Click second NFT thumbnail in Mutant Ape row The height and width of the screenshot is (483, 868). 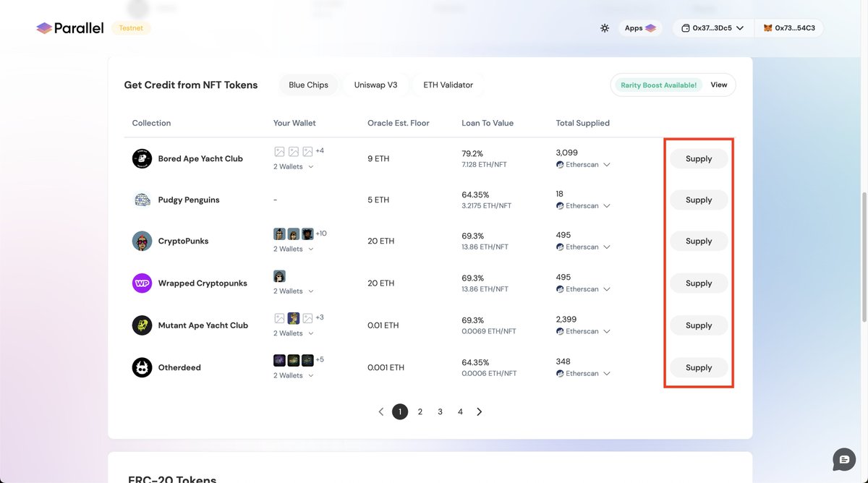294,318
